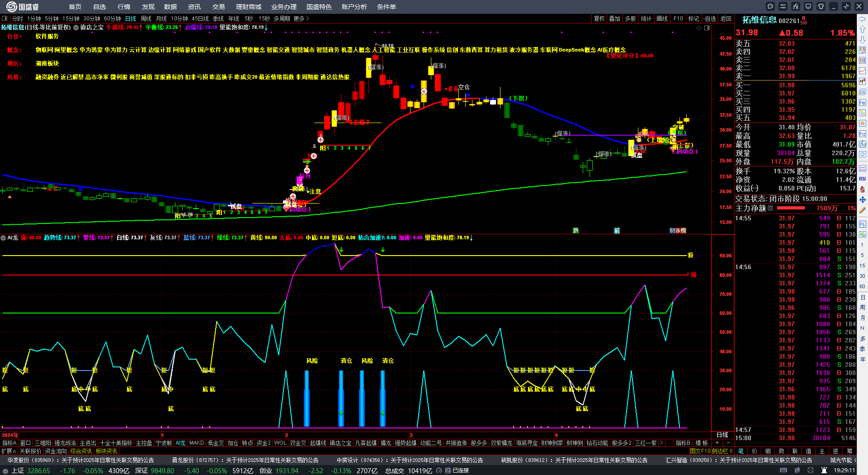The width and height of the screenshot is (868, 475).
Task: Click the F10 icon in right sidebar
Action: (x=863, y=102)
